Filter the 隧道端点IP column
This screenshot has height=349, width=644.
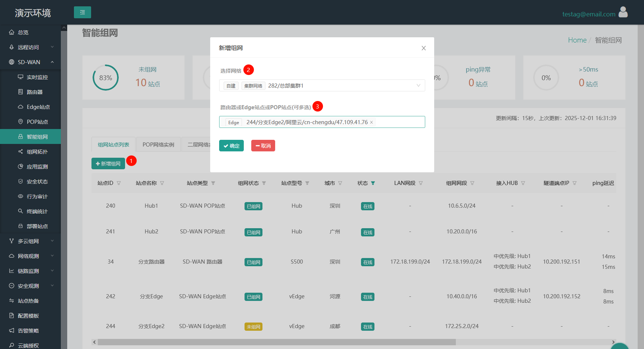pos(575,183)
